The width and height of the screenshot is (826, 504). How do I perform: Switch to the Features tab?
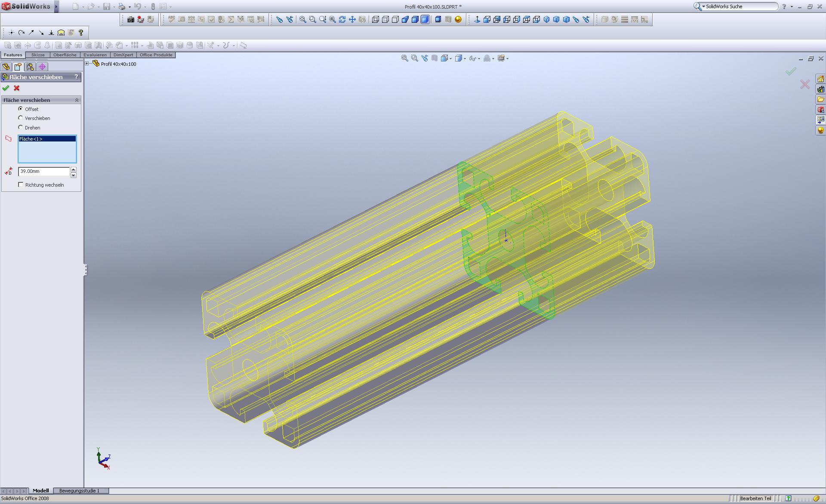13,55
